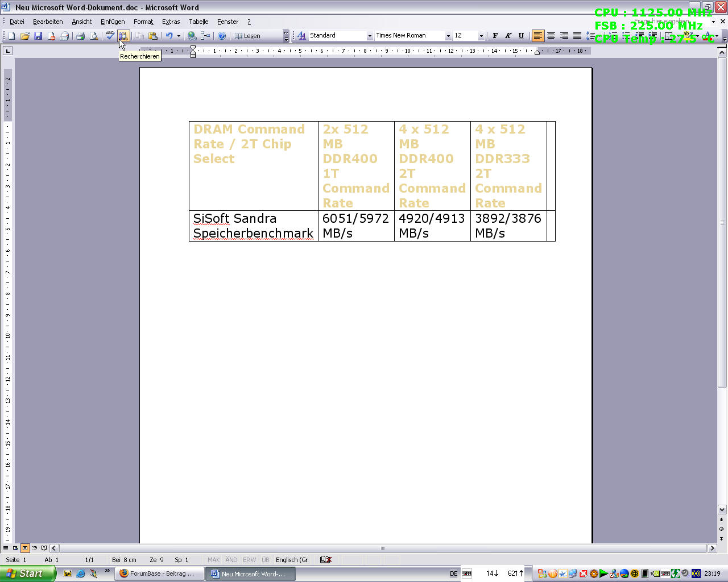Click the Recherchieren research icon

pyautogui.click(x=123, y=36)
